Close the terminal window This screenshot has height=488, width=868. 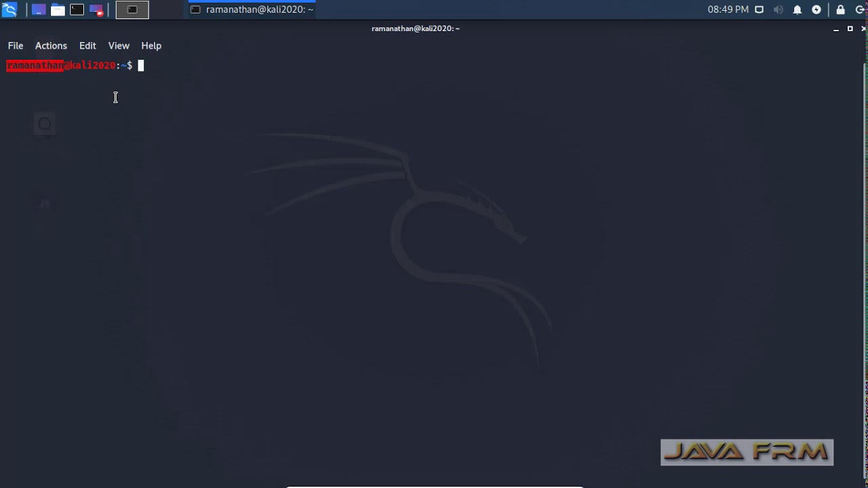coord(864,28)
